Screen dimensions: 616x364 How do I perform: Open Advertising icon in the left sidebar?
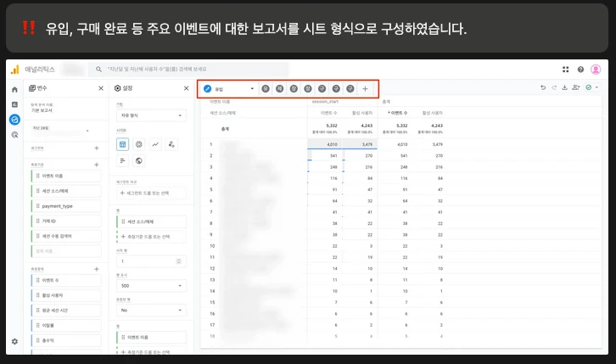point(15,135)
